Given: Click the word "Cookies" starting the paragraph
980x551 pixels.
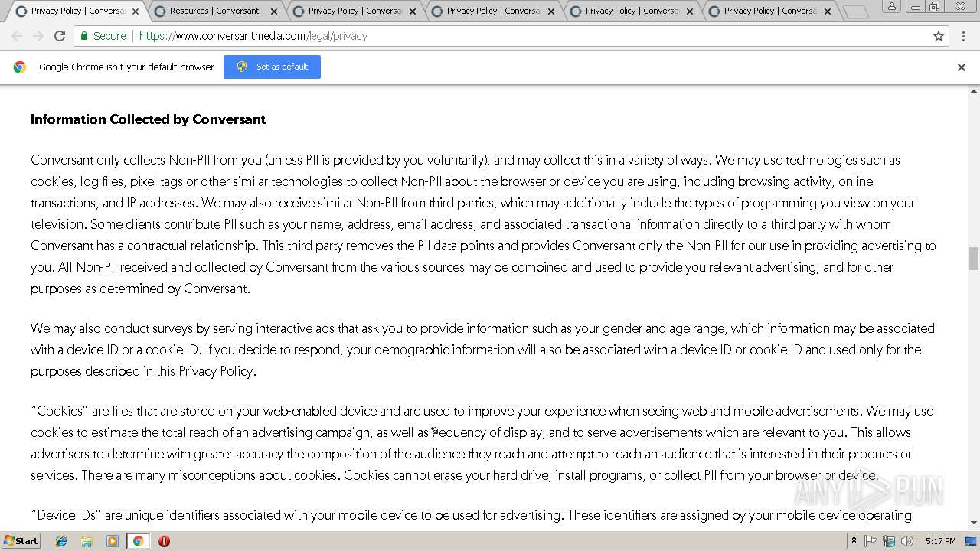Looking at the screenshot, I should pos(60,411).
